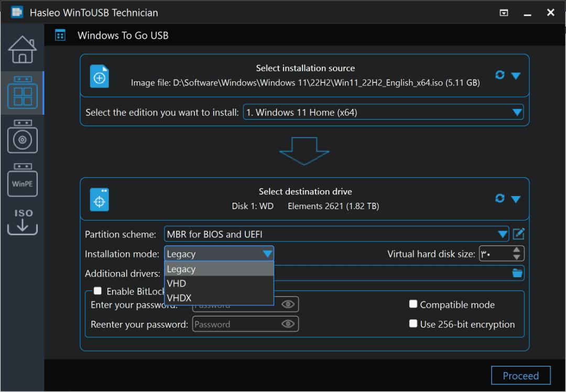Choose VHD from installation mode list
This screenshot has width=566, height=392.
[x=219, y=284]
